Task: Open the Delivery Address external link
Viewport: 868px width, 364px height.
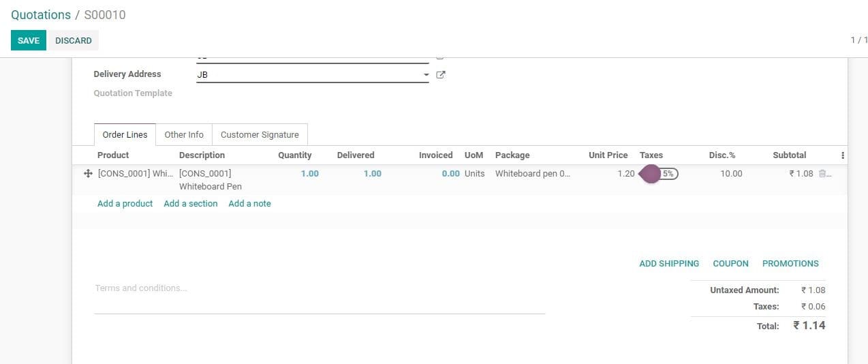Action: (x=441, y=75)
